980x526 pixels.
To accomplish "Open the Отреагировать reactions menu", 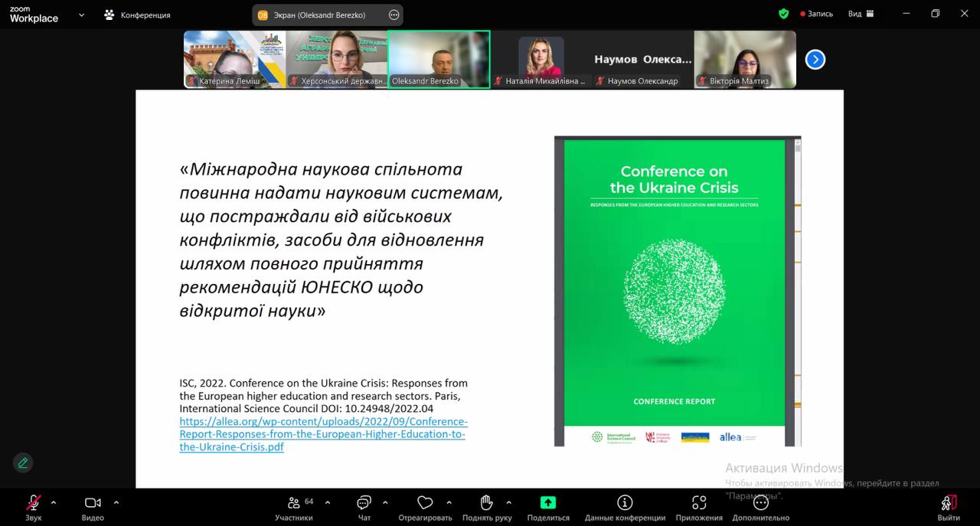I will tap(425, 508).
